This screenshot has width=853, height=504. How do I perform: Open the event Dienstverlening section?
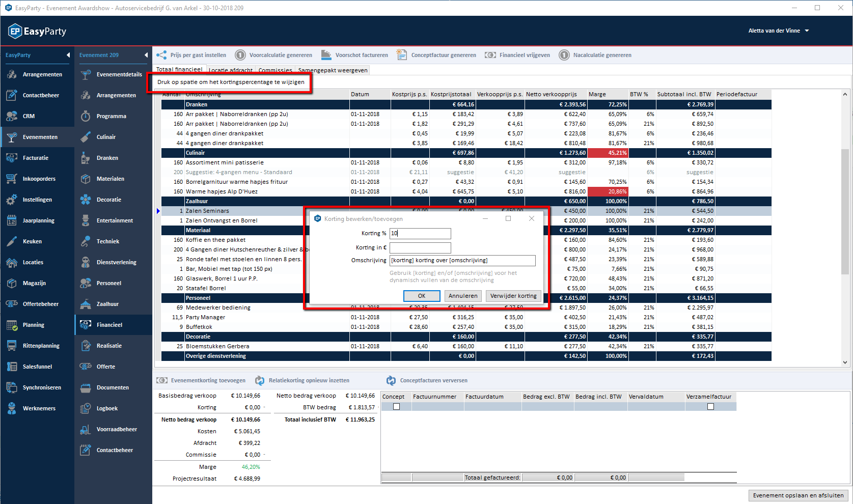(113, 262)
